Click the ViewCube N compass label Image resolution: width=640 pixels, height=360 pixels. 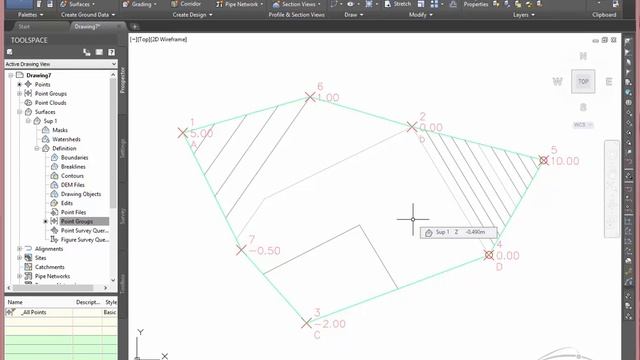(583, 56)
